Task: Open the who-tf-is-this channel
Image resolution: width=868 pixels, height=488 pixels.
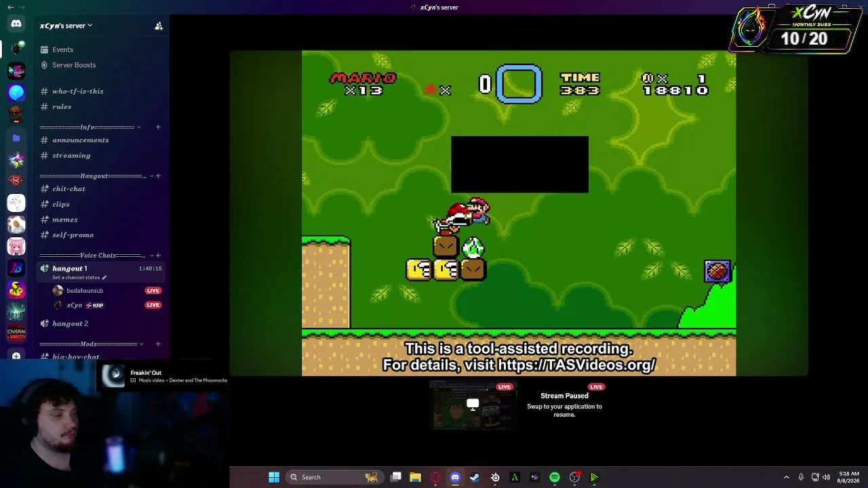Action: [x=102, y=91]
